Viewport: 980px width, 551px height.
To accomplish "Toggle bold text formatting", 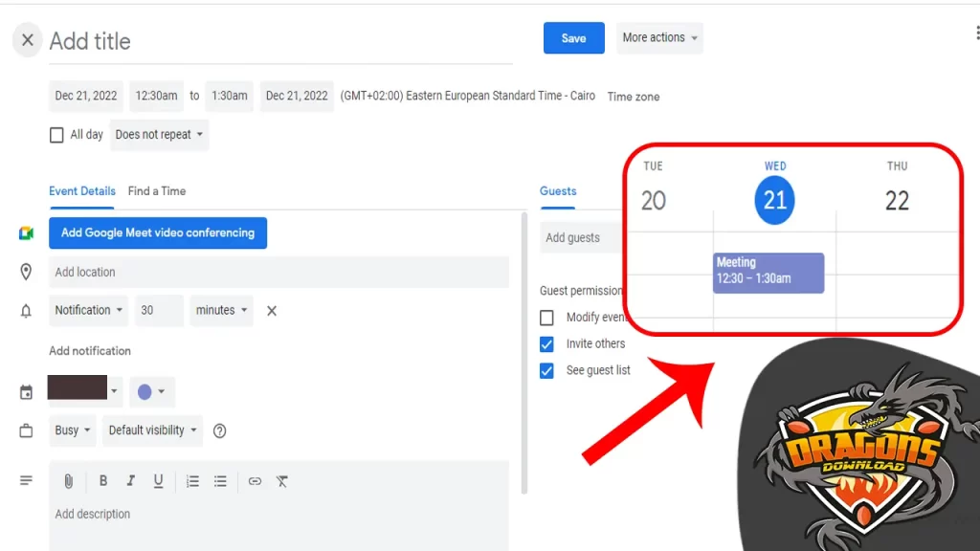I will coord(103,481).
